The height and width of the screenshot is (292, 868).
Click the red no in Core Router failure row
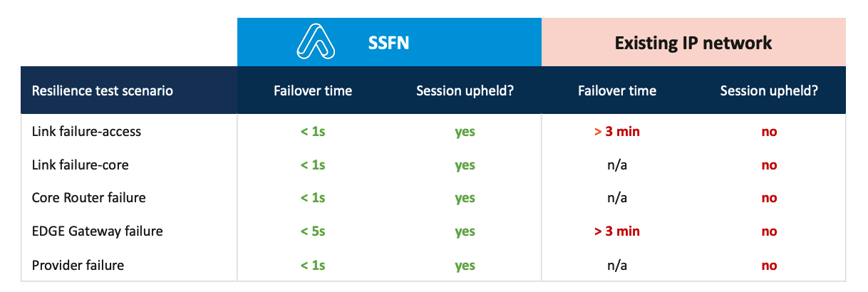pos(769,198)
